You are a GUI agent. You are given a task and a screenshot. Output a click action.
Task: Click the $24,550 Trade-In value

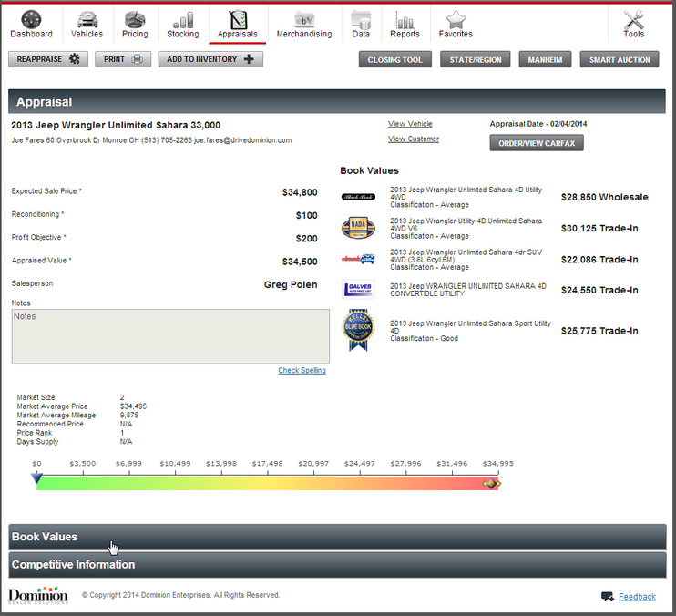tap(599, 290)
